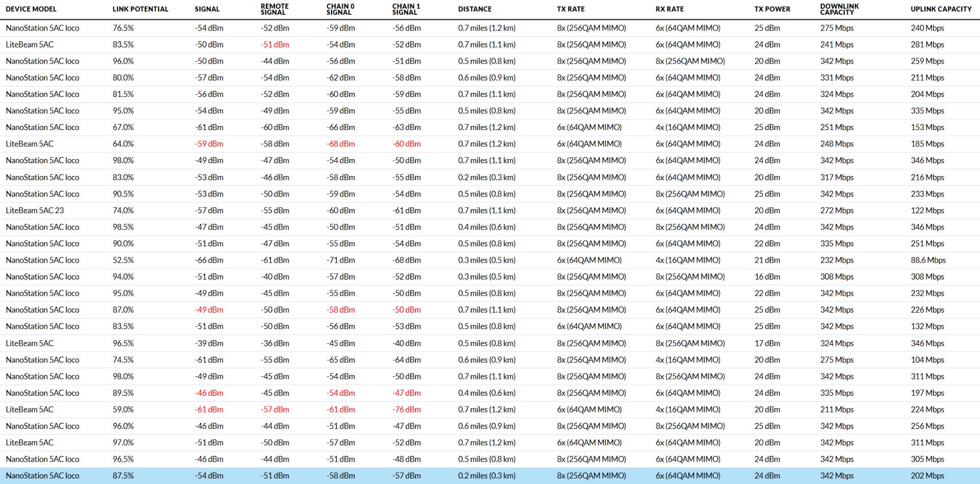Sort by DOWNLINK CAPACITY column header
The width and height of the screenshot is (980, 484).
pos(840,9)
